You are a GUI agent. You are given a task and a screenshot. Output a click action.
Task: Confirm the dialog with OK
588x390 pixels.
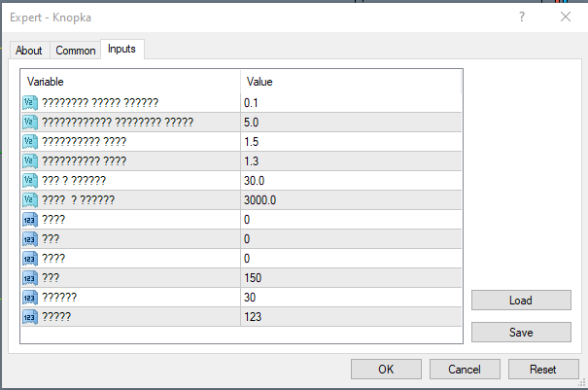(x=386, y=370)
